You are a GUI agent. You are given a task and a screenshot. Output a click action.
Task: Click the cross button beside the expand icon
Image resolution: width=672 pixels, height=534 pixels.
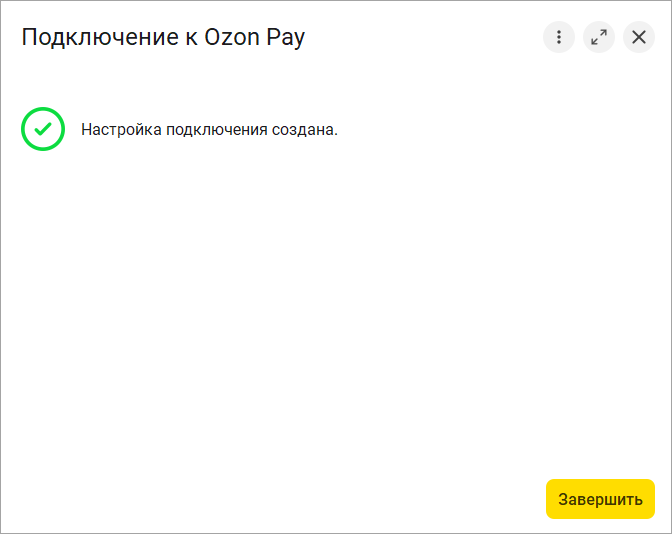coord(639,37)
